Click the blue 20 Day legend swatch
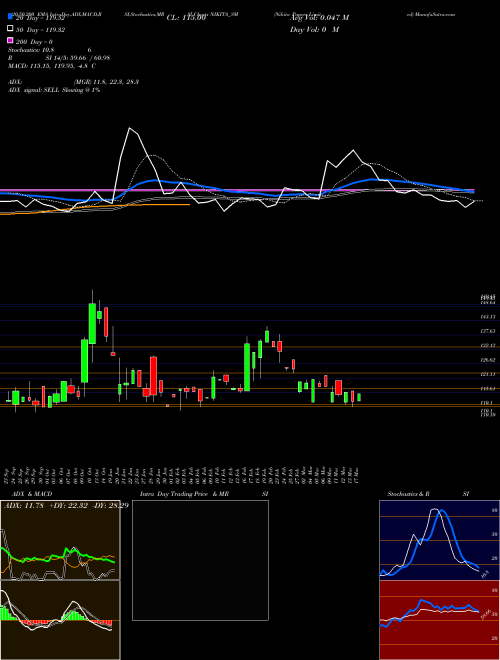The image size is (500, 660). pyautogui.click(x=11, y=17)
